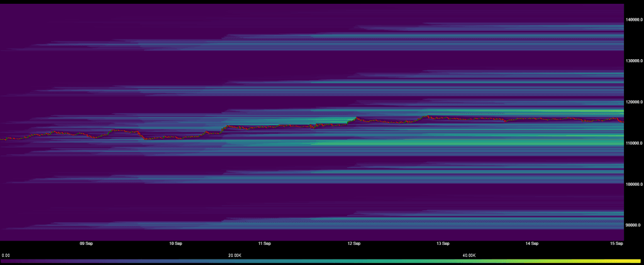
Task: Click the teal midpoint of the color gradient bar
Action: (322, 261)
